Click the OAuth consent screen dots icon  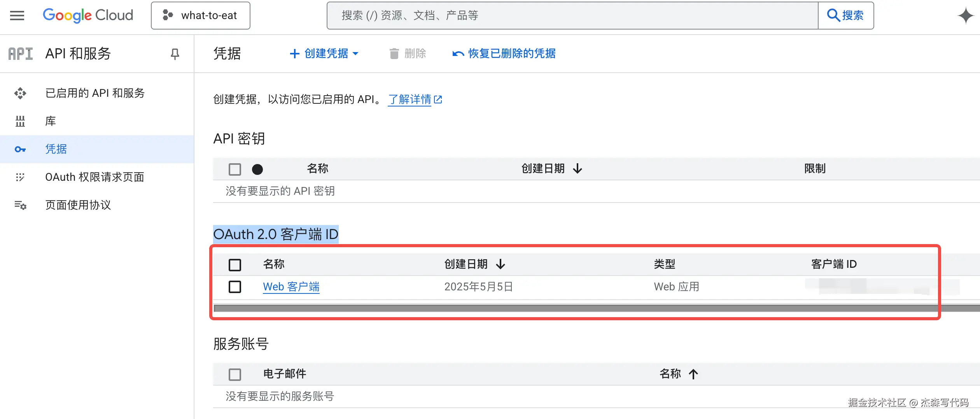[20, 177]
